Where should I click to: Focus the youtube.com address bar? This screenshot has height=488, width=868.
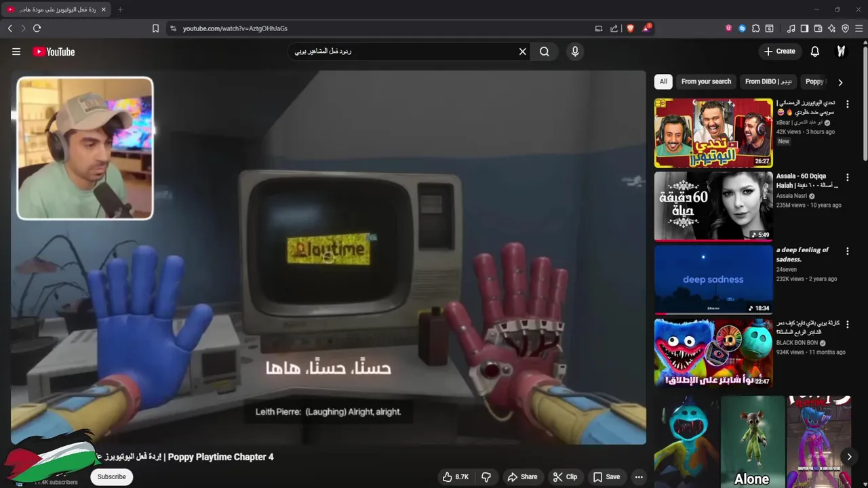(380, 28)
